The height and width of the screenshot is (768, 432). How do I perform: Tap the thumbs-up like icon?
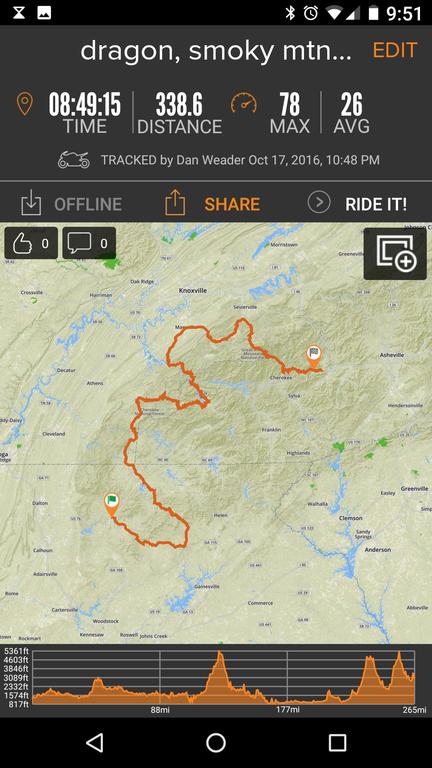point(21,243)
